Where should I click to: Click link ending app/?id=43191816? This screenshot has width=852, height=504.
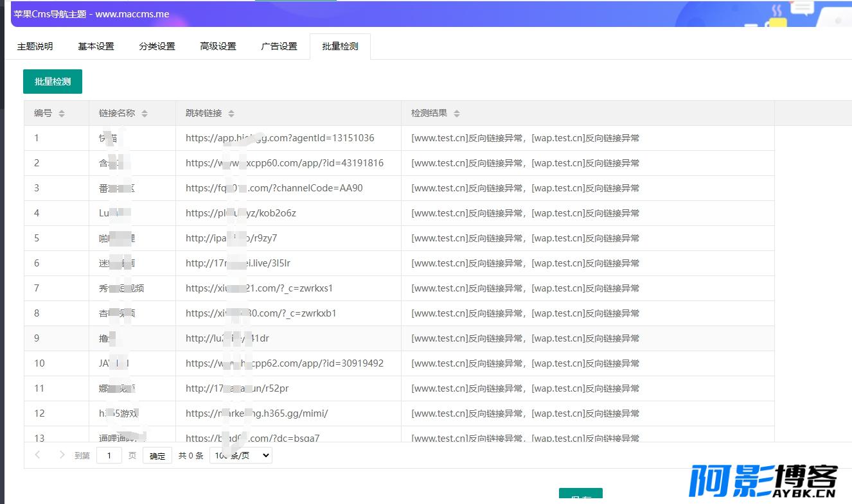coord(285,163)
